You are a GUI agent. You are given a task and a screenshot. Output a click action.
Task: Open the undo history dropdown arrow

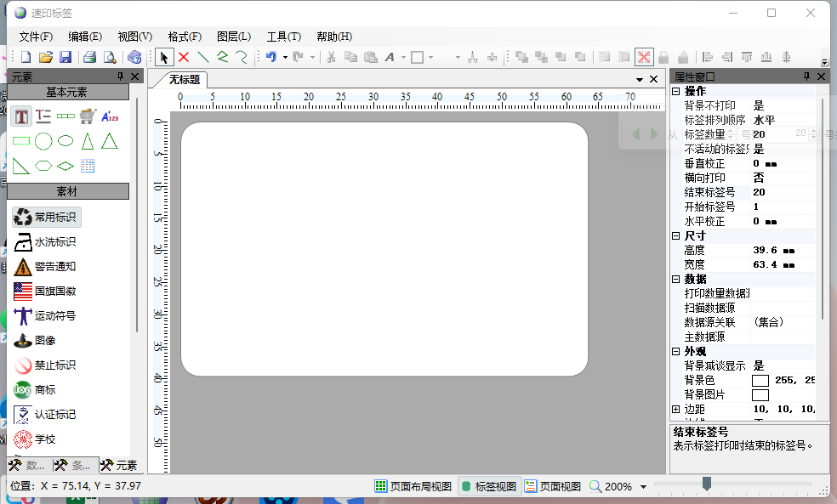(x=285, y=57)
